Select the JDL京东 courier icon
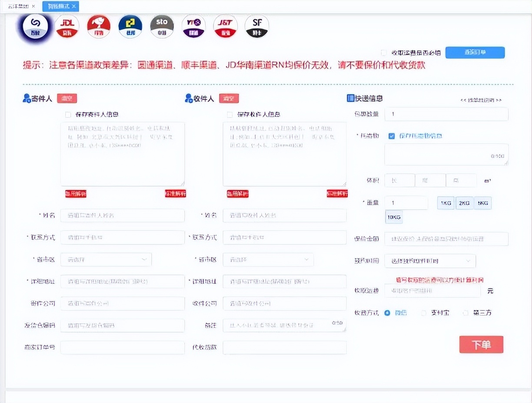Screen dimensions: 532x403 pos(67,26)
